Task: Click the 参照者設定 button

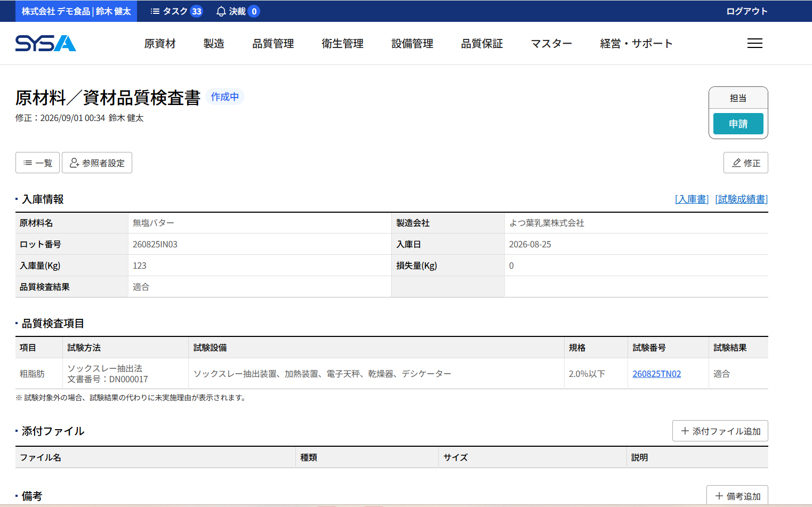Action: click(97, 163)
